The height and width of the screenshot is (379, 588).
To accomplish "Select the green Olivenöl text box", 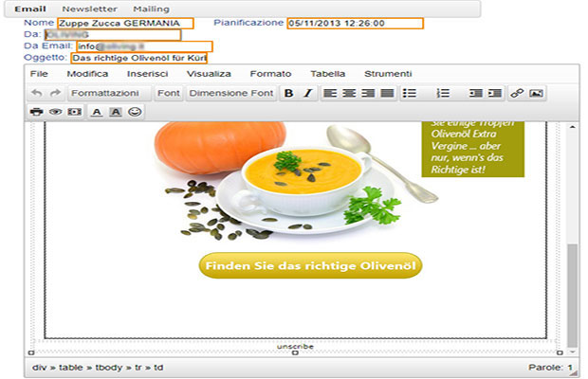I will click(473, 149).
